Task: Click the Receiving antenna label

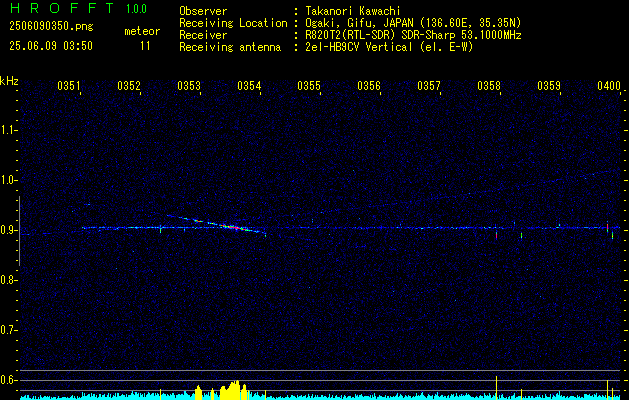Action: coord(230,47)
